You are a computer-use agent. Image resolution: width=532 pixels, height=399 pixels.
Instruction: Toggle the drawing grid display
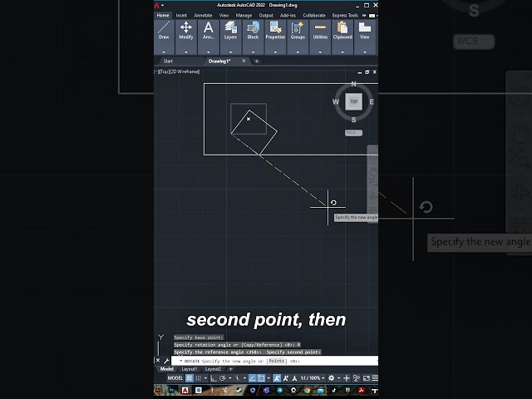190,378
